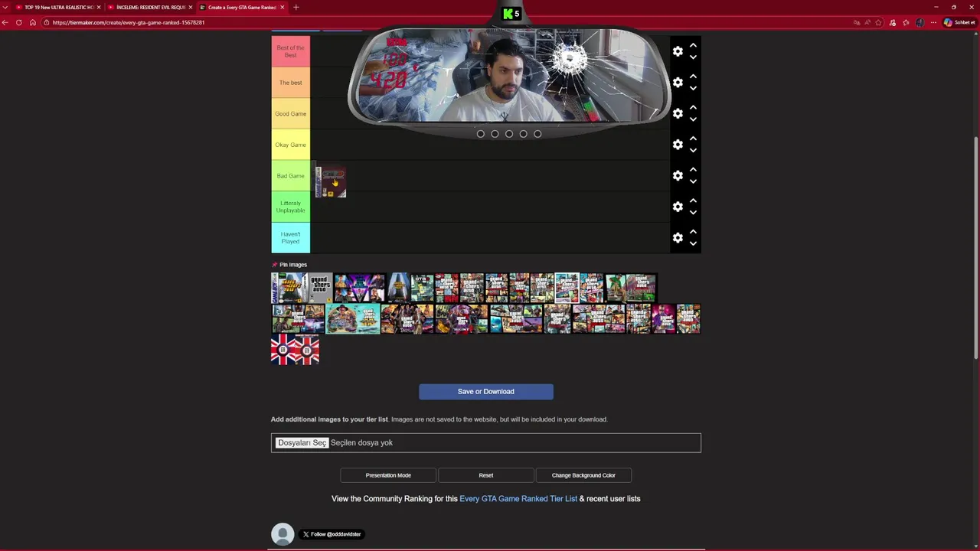This screenshot has height=551, width=980.
Task: Open browser profile avatar icon
Action: (920, 22)
